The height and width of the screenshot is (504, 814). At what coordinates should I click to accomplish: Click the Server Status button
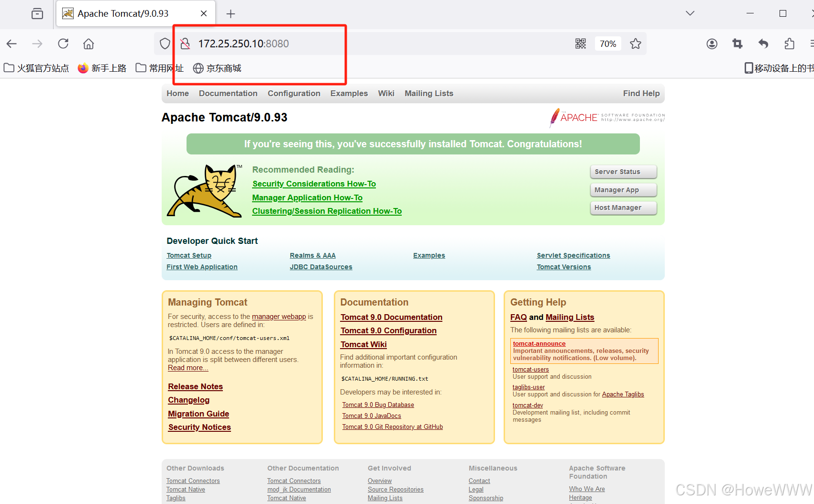pos(623,172)
